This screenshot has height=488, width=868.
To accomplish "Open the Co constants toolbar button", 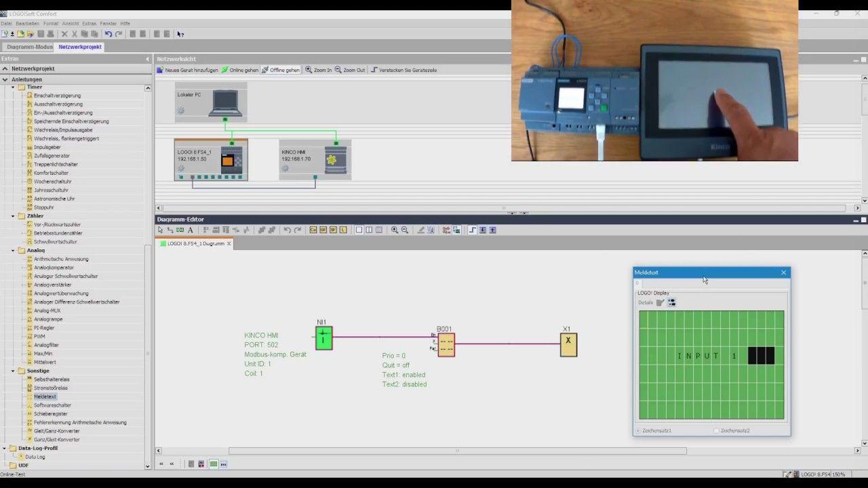I will point(313,230).
